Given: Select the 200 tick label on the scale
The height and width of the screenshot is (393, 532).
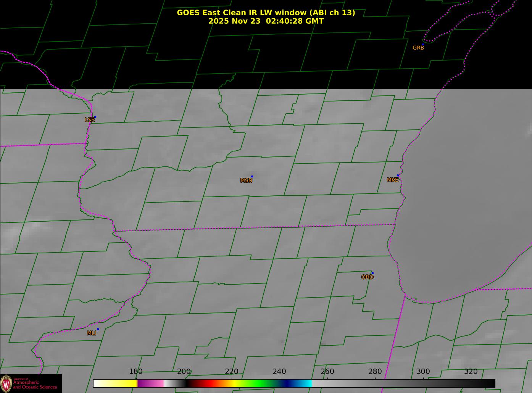Looking at the screenshot, I should tap(184, 372).
